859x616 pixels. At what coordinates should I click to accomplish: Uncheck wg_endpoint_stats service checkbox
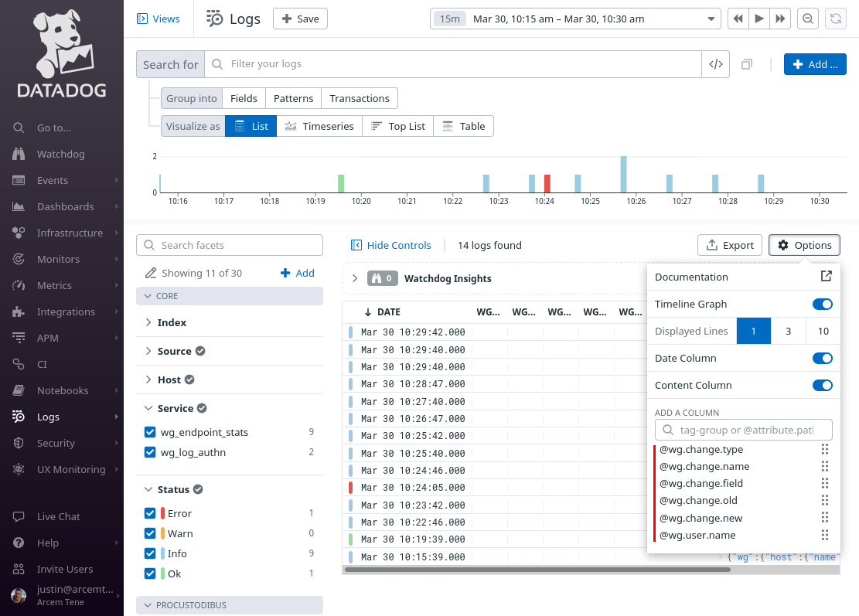click(x=150, y=432)
